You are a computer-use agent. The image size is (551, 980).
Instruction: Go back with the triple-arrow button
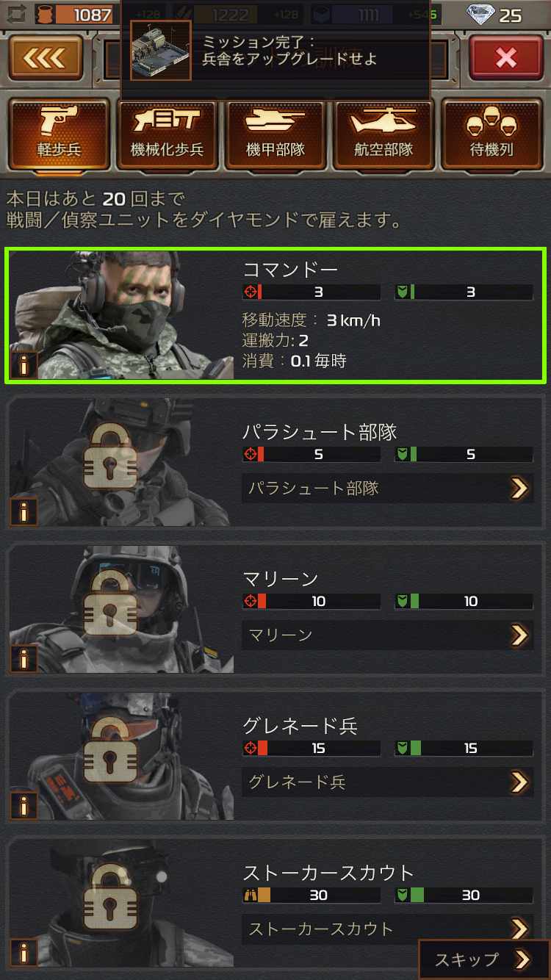click(45, 57)
